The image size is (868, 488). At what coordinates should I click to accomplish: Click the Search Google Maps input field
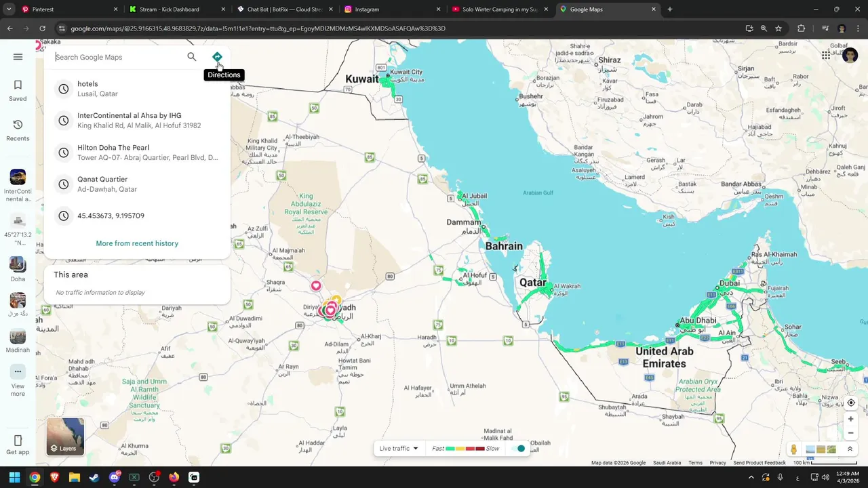(x=119, y=57)
